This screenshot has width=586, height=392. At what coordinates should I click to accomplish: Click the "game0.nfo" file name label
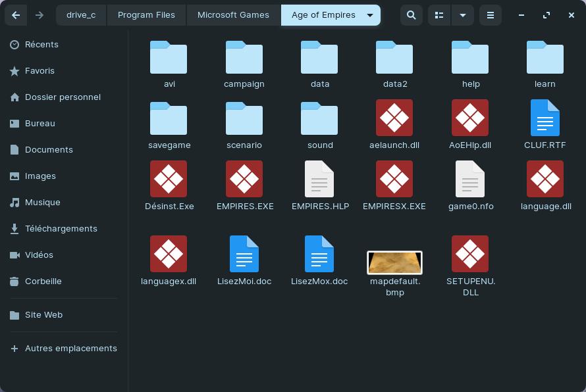pos(471,207)
